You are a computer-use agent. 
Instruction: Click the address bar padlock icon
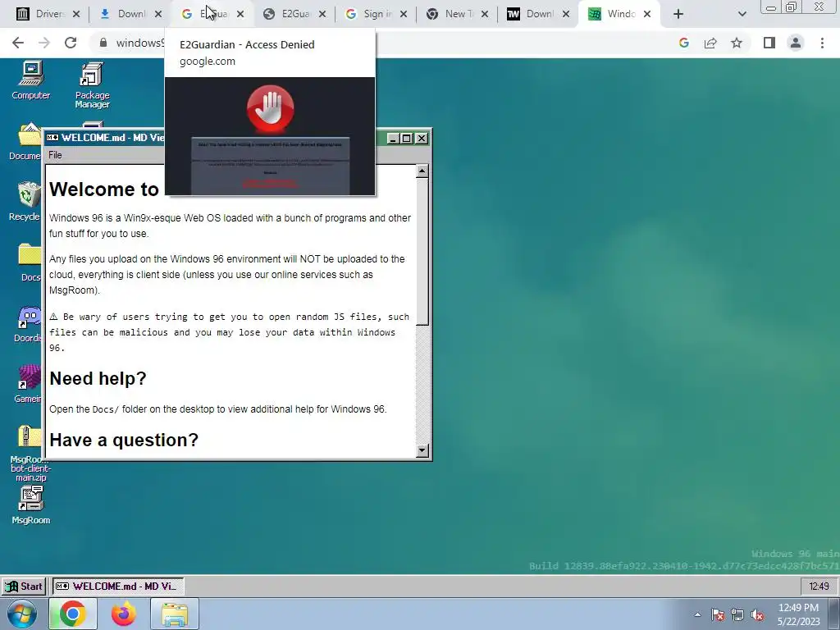[x=103, y=43]
